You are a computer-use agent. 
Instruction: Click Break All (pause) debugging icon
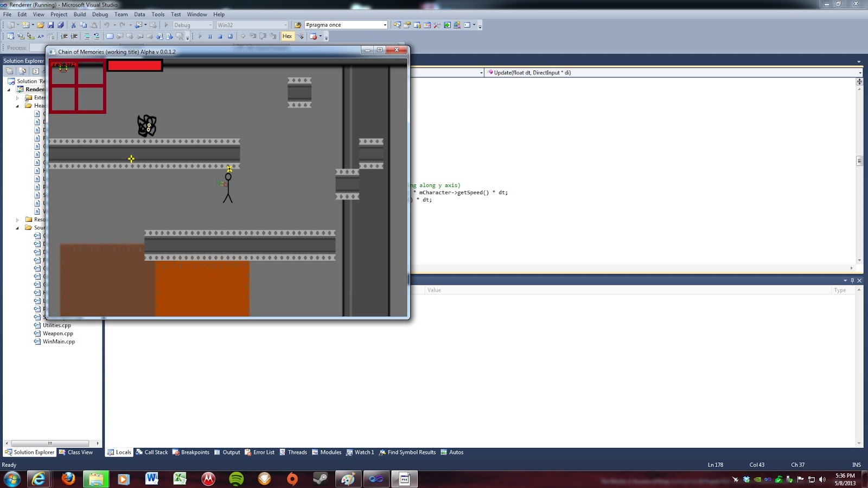[x=210, y=36]
